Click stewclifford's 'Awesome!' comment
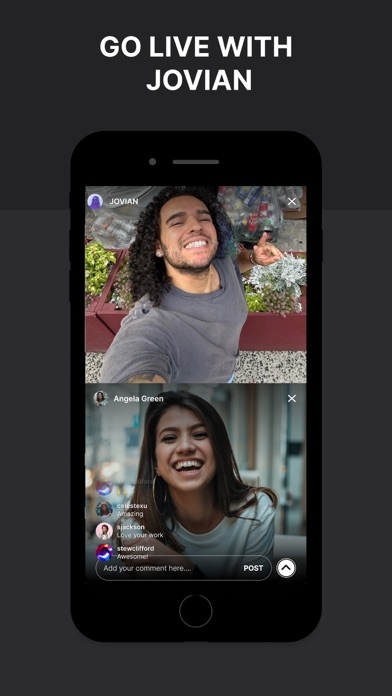Viewport: 392px width, 696px height. 133,556
